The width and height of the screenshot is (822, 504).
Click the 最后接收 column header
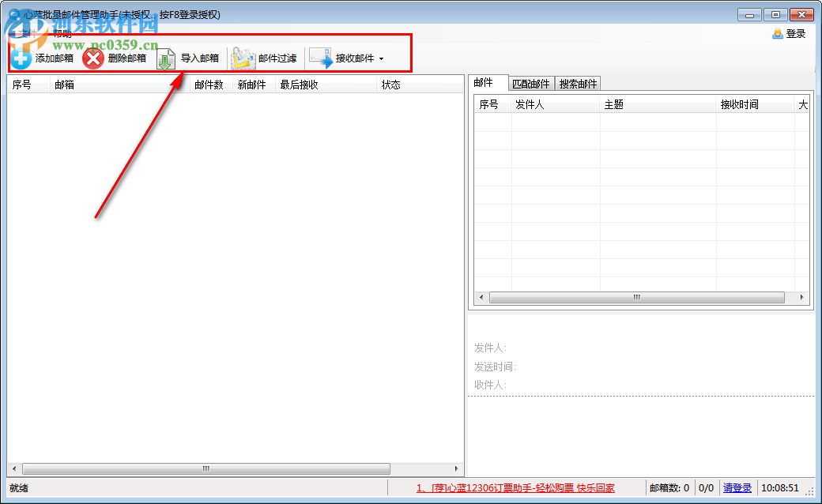(x=326, y=85)
